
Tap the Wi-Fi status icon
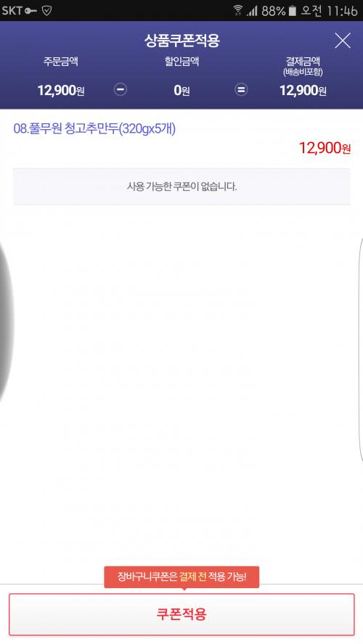237,10
